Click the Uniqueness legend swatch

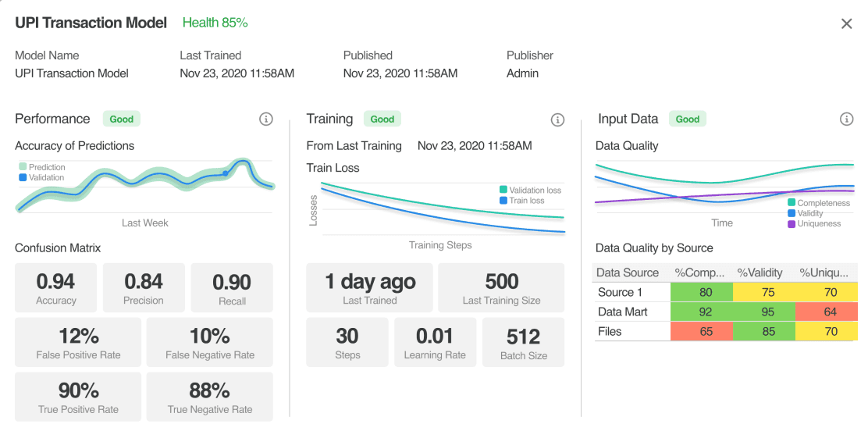791,224
